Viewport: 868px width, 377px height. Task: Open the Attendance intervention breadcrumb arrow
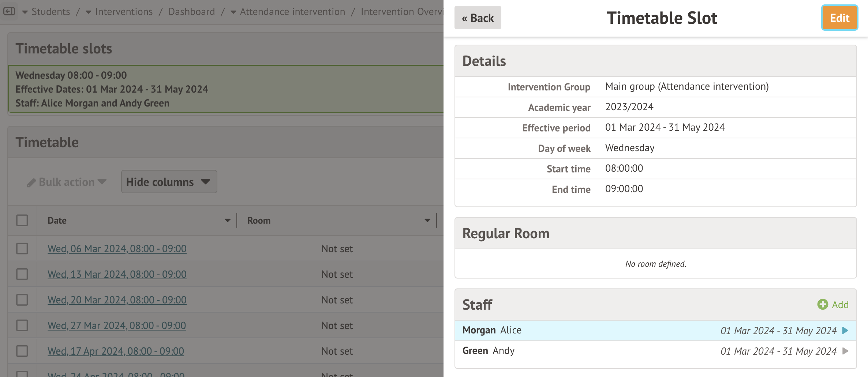(x=233, y=12)
